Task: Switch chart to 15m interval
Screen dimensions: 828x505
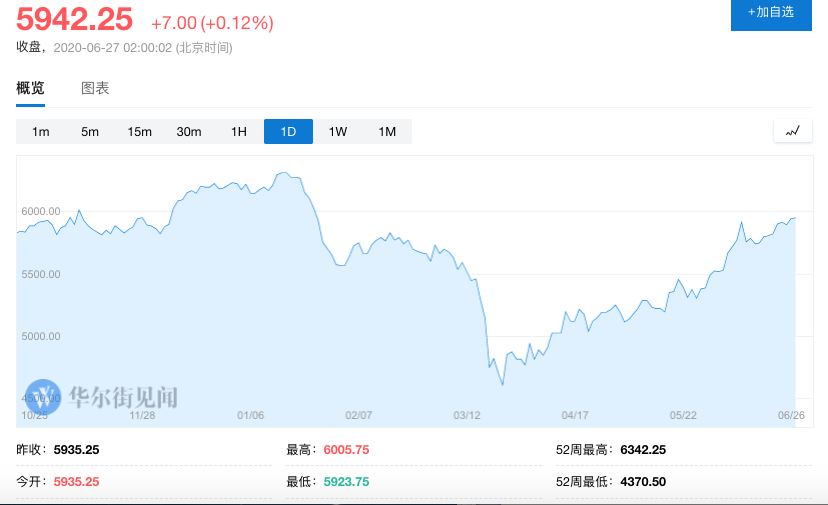Action: click(139, 132)
